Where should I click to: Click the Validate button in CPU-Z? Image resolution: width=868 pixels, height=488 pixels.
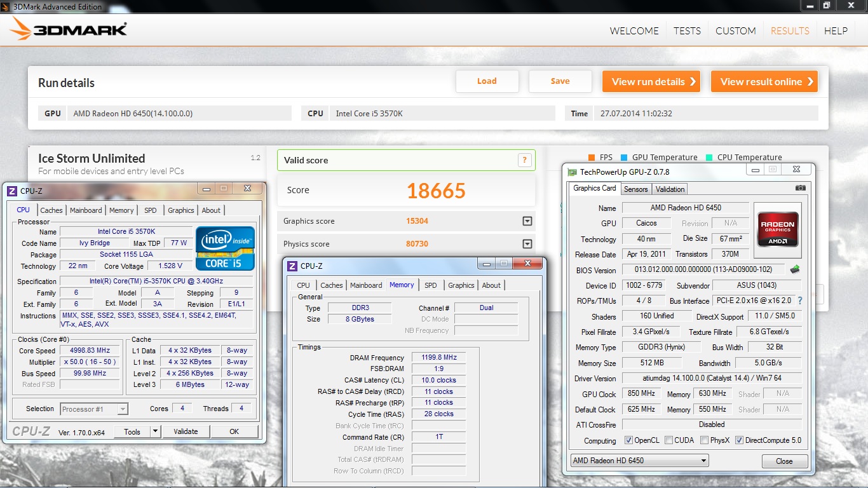coord(186,431)
